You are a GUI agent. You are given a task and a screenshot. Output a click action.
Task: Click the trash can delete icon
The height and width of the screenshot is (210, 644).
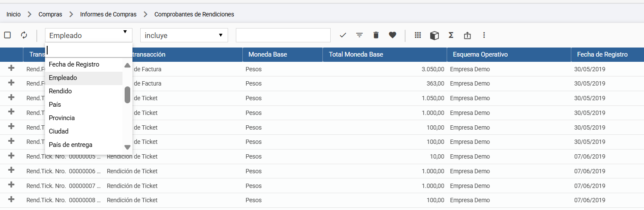(376, 35)
